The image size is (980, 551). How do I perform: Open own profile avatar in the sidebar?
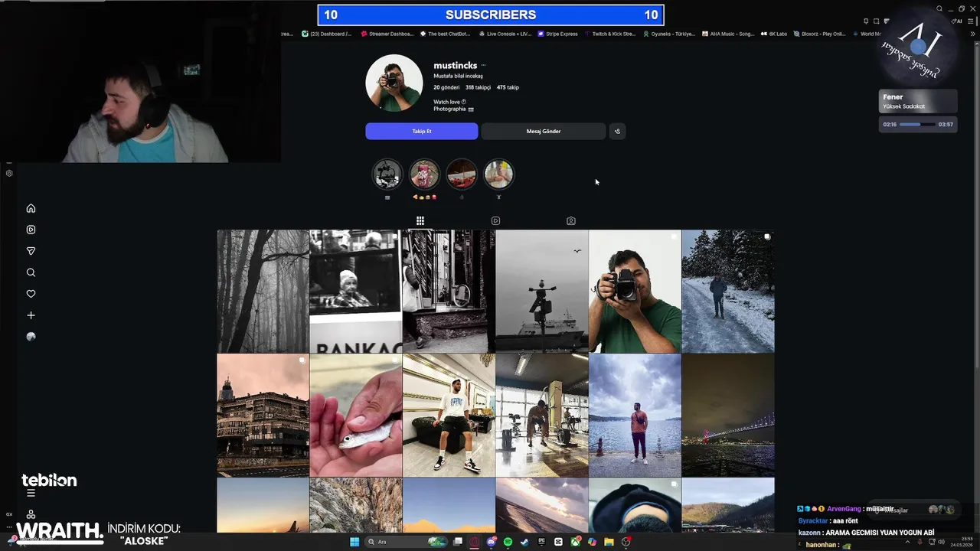tap(31, 337)
